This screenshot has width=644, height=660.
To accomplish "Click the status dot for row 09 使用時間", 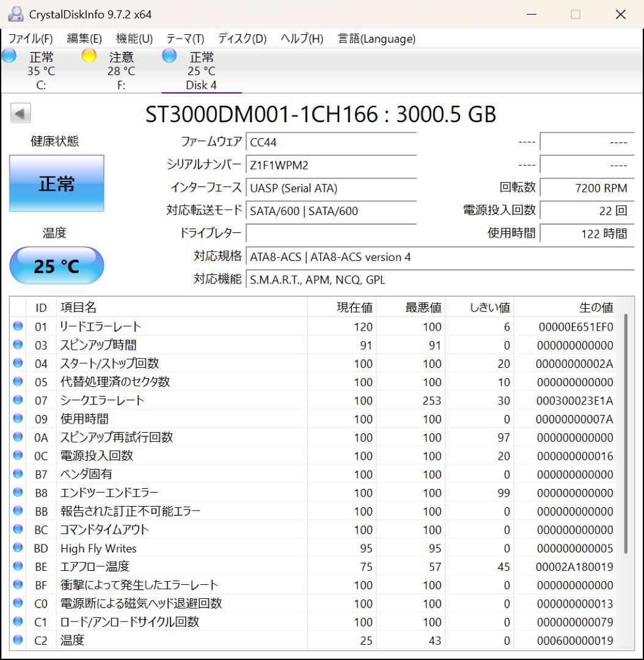I will point(18,419).
